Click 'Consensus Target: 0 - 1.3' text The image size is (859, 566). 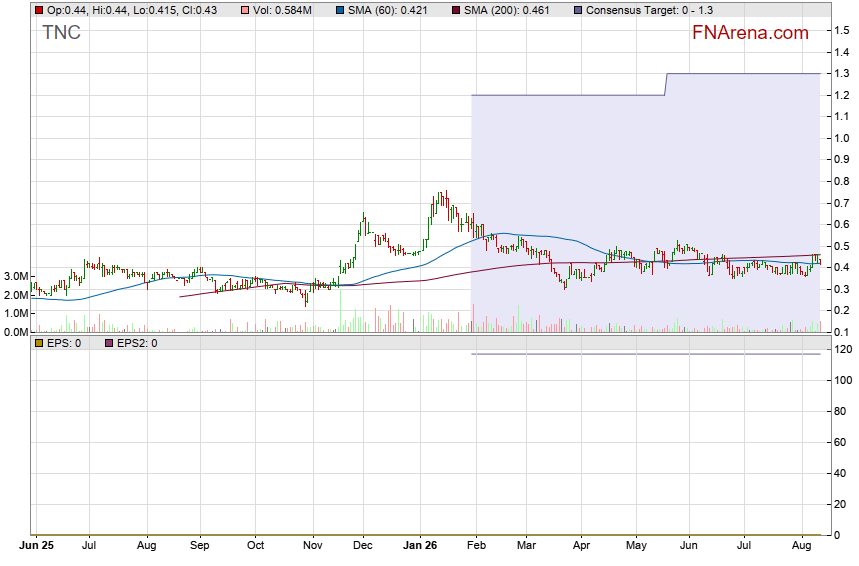pyautogui.click(x=649, y=10)
